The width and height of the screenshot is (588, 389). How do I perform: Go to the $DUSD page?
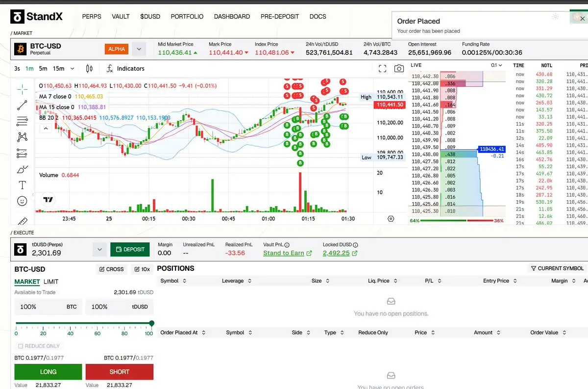pyautogui.click(x=150, y=17)
